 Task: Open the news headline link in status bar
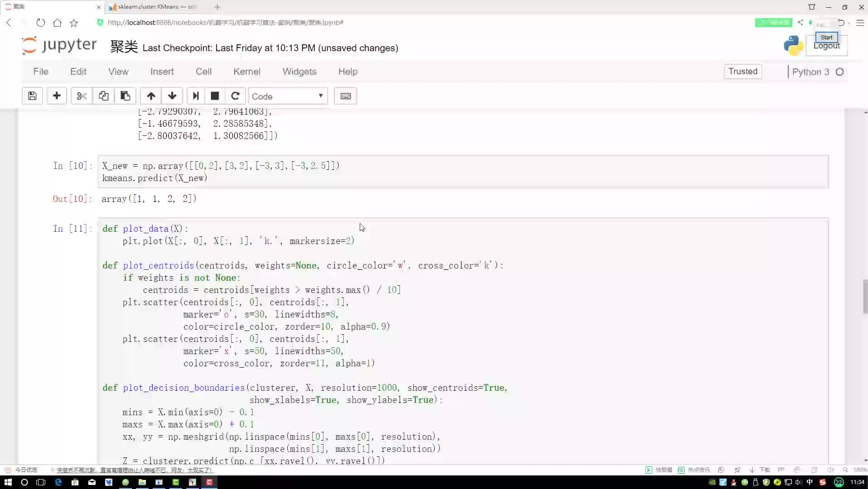134,470
